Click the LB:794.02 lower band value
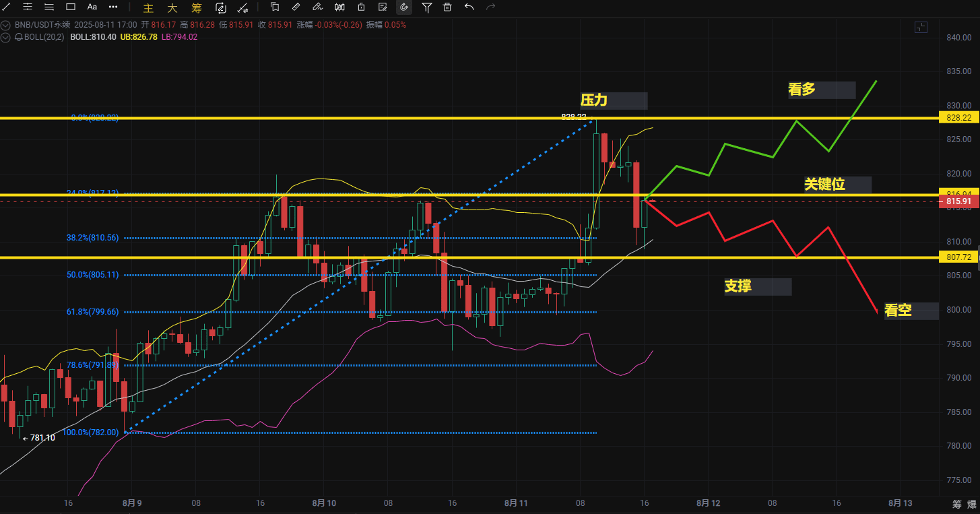 (178, 37)
